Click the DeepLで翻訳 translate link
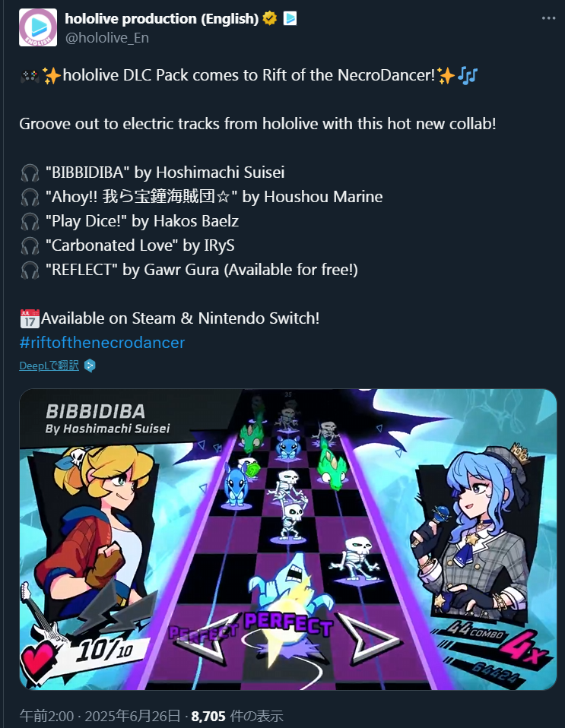 49,366
